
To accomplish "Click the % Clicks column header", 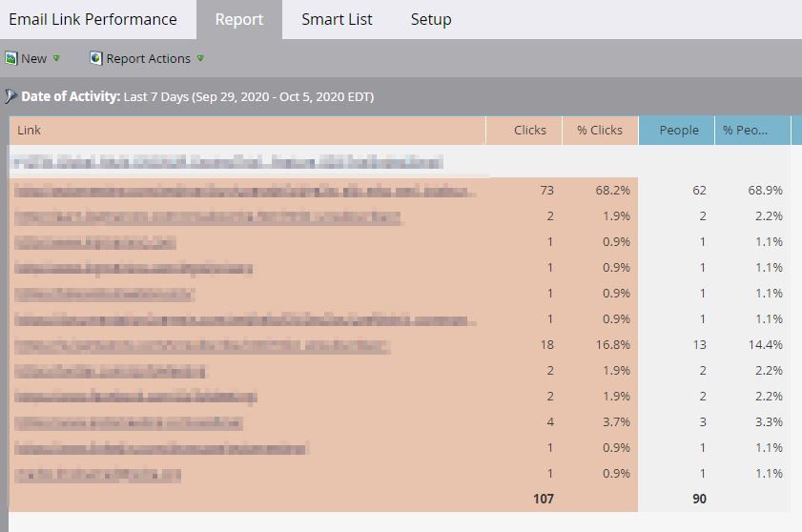I will tap(599, 130).
